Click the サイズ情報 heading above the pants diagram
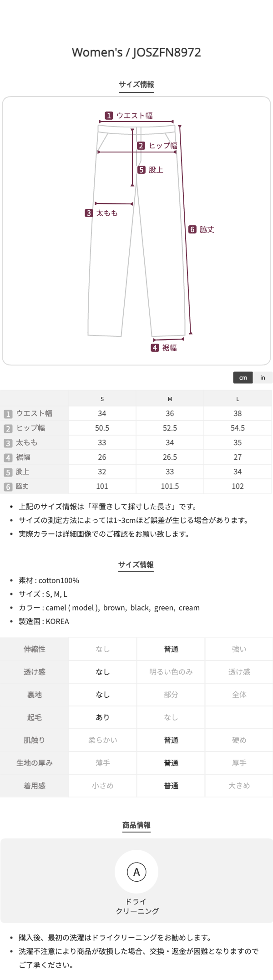Screen dimensions: 273x980 (x=136, y=85)
